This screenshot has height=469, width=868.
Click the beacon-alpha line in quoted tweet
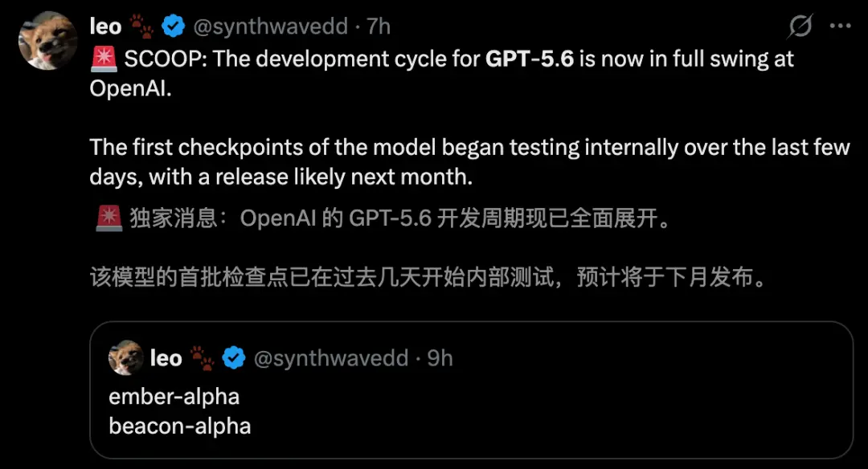pos(179,426)
